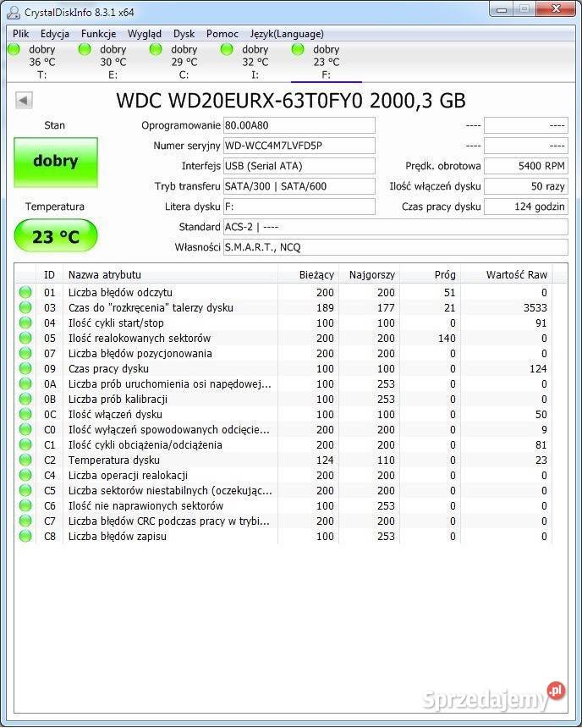Image resolution: width=582 pixels, height=728 pixels.
Task: Click the previous disk arrow button
Action: [x=24, y=101]
